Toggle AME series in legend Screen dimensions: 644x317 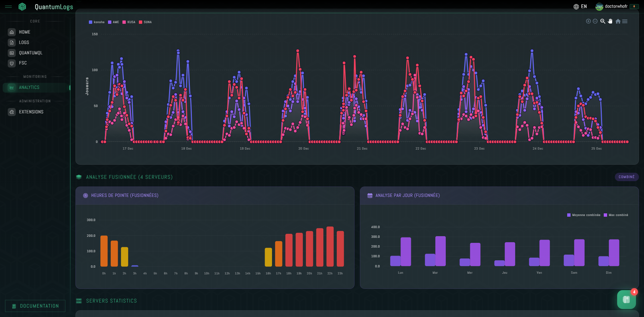coord(113,22)
